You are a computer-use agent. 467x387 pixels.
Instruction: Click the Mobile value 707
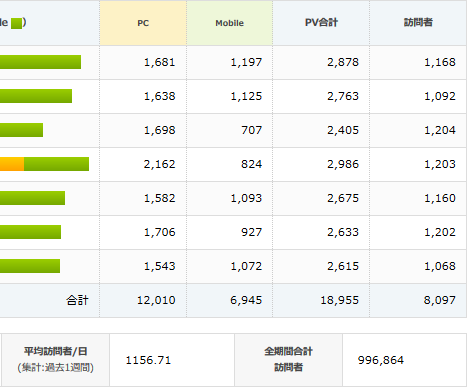[x=252, y=130]
